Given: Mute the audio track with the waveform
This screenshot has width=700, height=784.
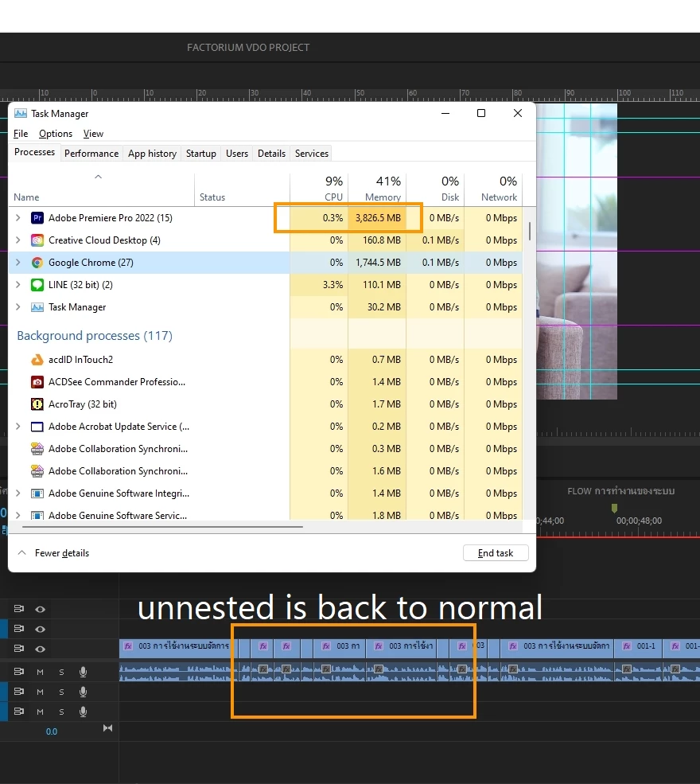Looking at the screenshot, I should (x=40, y=672).
